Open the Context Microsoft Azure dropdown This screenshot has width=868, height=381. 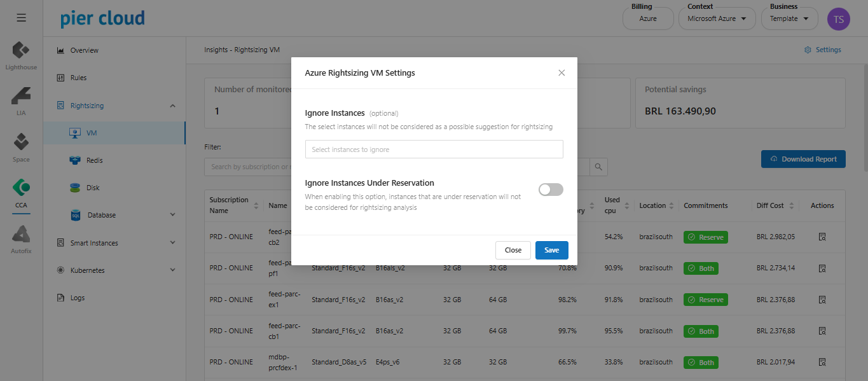pyautogui.click(x=716, y=19)
